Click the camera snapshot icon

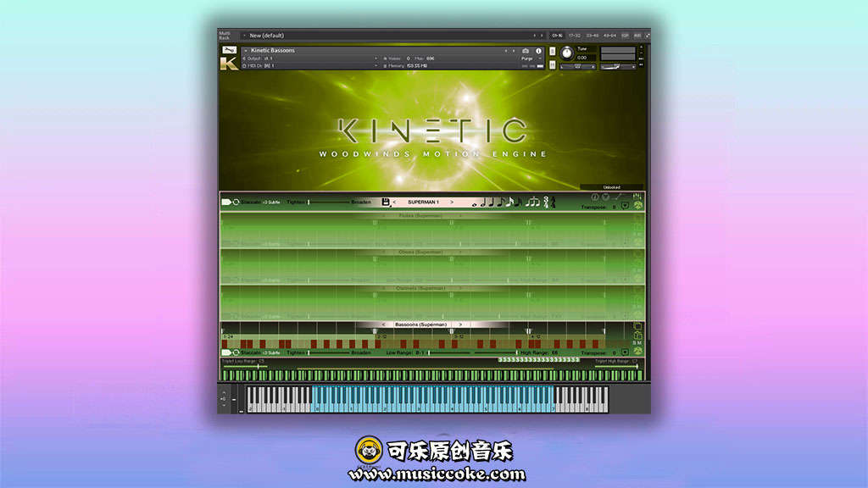pyautogui.click(x=526, y=51)
